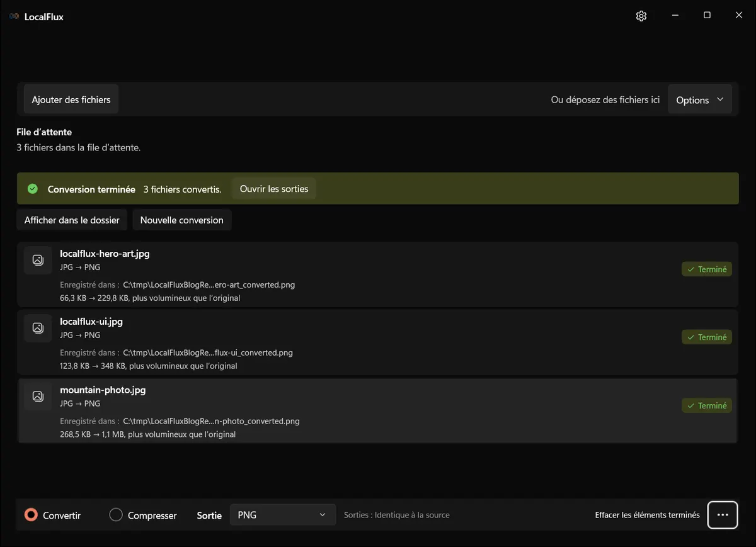This screenshot has width=756, height=547.
Task: Select the mountain-photo.jpg file name
Action: [x=103, y=390]
